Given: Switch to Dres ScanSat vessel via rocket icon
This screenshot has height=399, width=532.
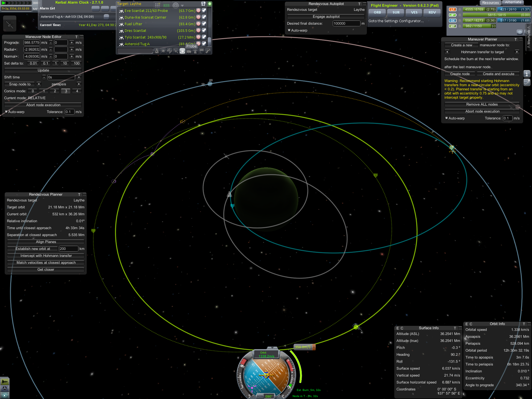Looking at the screenshot, I should point(204,30).
